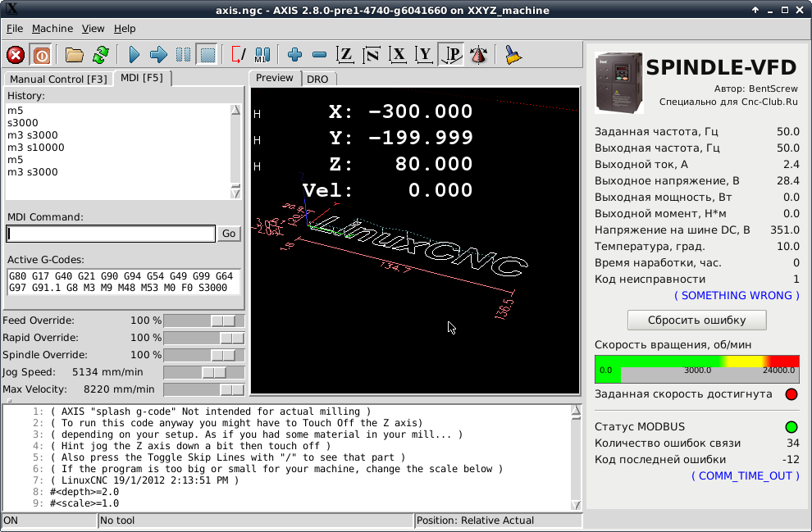This screenshot has height=532, width=812.
Task: Click the Сбросить ошибку button
Action: tap(696, 320)
